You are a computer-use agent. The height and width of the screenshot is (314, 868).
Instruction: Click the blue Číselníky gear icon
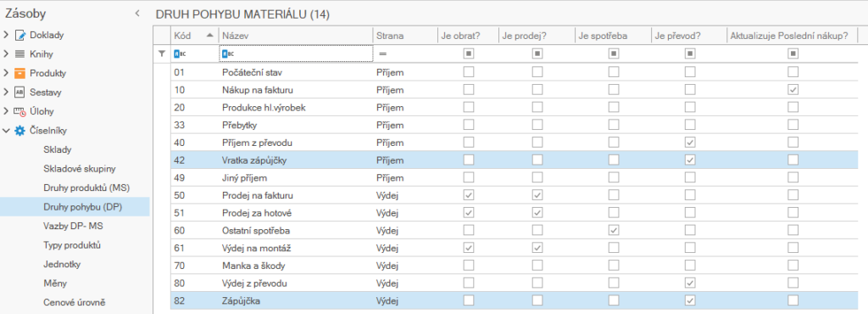[20, 131]
